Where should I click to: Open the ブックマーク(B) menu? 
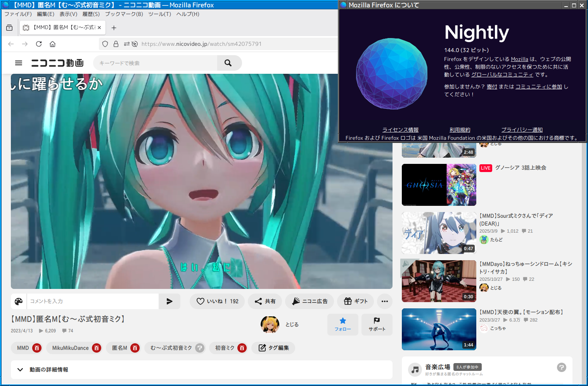pyautogui.click(x=124, y=14)
